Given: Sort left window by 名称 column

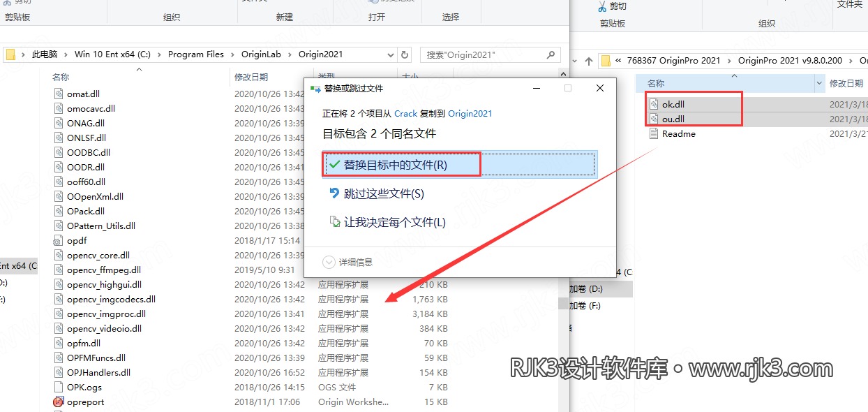Looking at the screenshot, I should point(61,77).
